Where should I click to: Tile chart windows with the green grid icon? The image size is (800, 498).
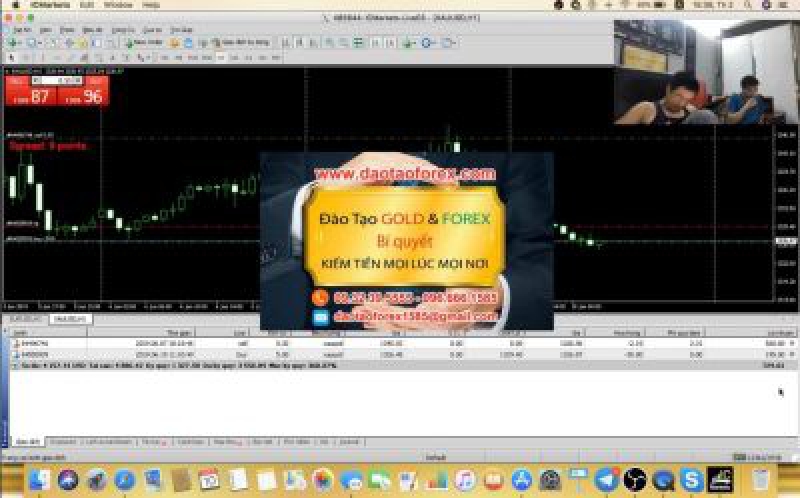tap(358, 42)
